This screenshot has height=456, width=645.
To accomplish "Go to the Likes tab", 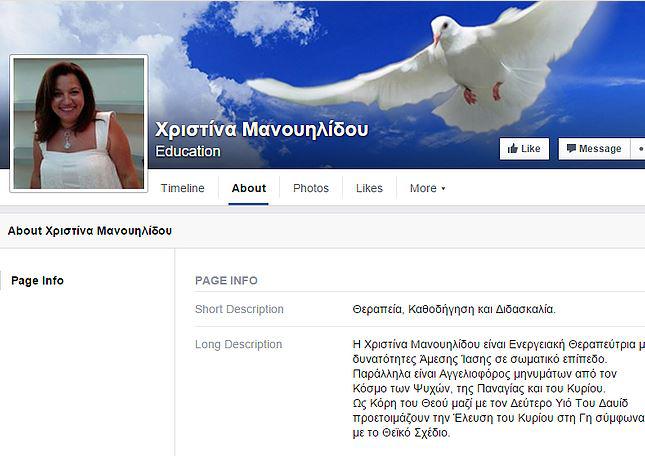I will pyautogui.click(x=369, y=188).
